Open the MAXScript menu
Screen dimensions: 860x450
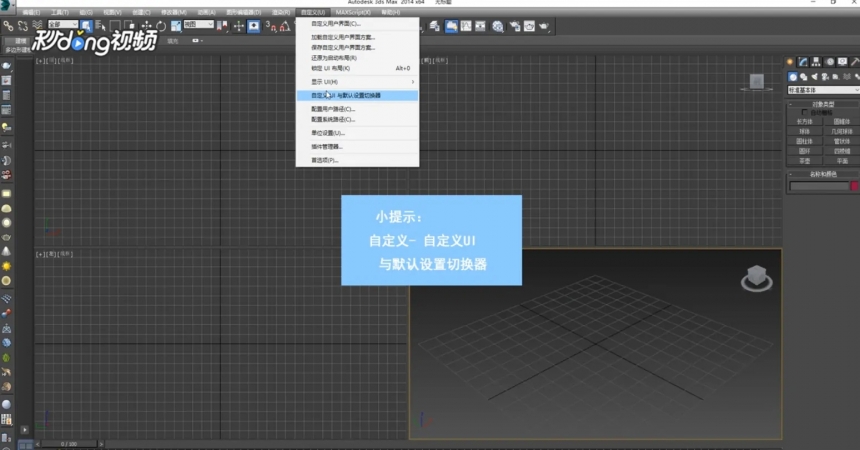[x=353, y=12]
